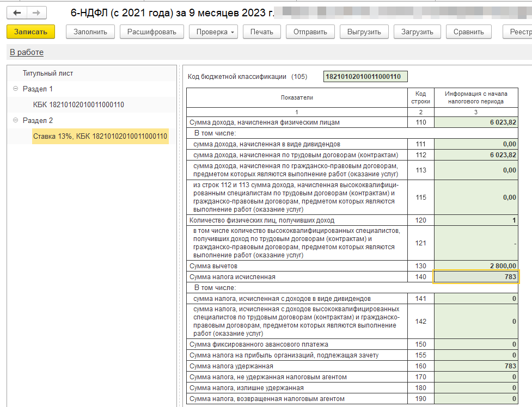Click line 190 value cell
The width and height of the screenshot is (532, 407).
476,399
